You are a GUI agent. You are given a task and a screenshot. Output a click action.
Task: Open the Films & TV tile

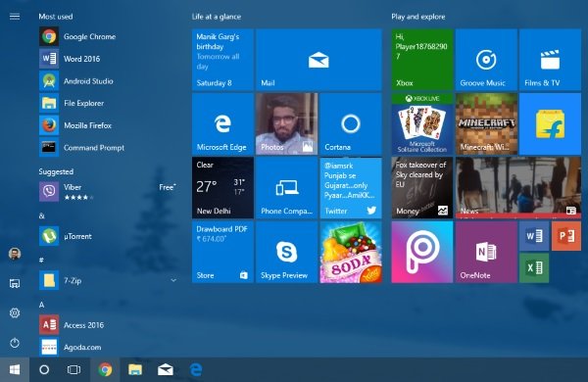(550, 60)
